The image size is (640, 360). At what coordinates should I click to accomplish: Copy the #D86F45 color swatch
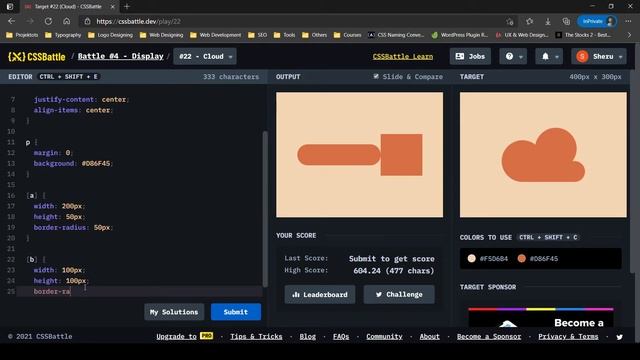[x=538, y=258]
